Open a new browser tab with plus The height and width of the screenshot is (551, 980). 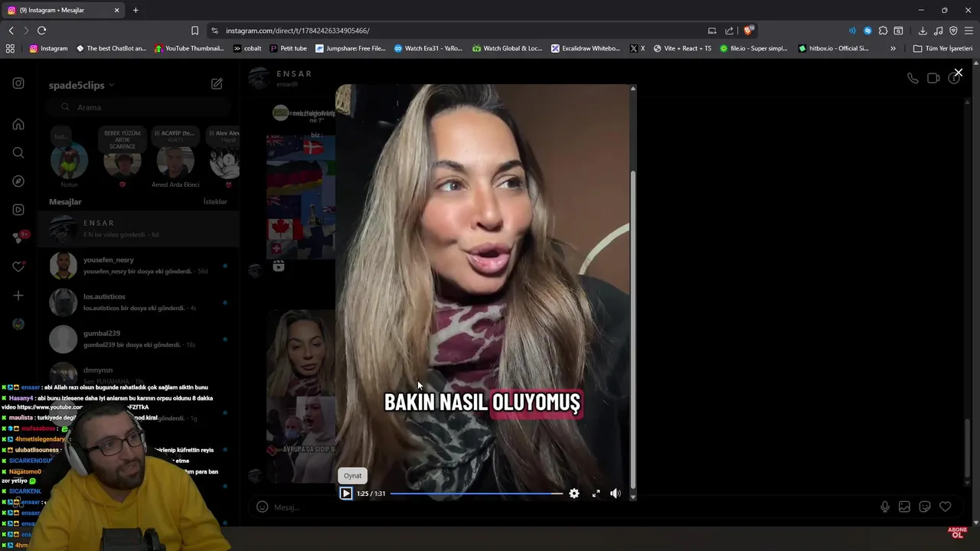pyautogui.click(x=136, y=10)
